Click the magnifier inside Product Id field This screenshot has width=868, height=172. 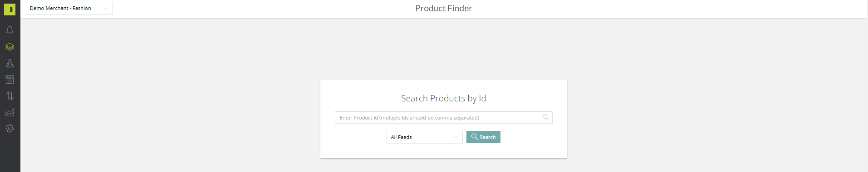click(x=545, y=117)
